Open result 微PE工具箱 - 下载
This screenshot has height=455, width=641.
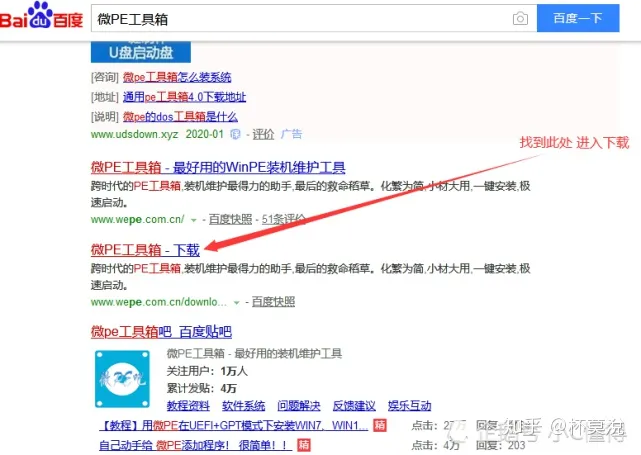(145, 249)
